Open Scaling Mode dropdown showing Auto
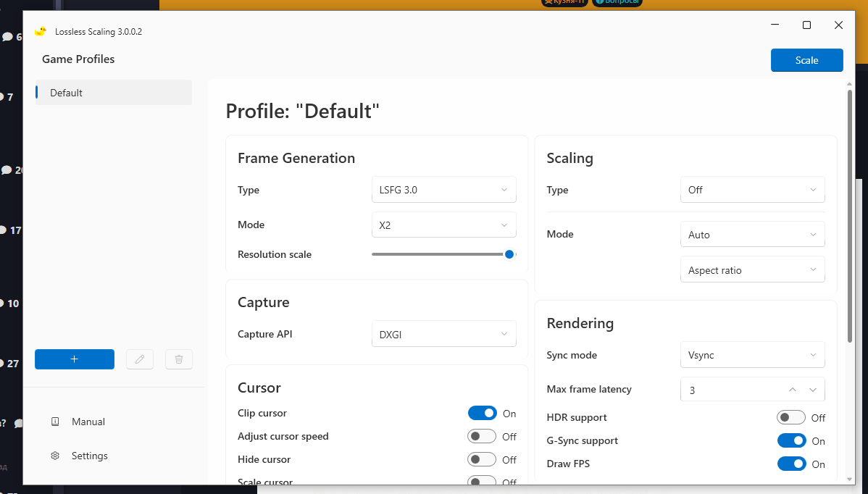Screen dimensions: 868x494 [752, 235]
